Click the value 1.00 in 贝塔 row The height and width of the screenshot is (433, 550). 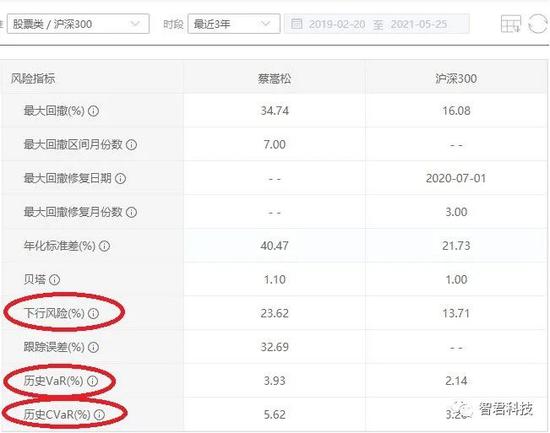pos(456,280)
